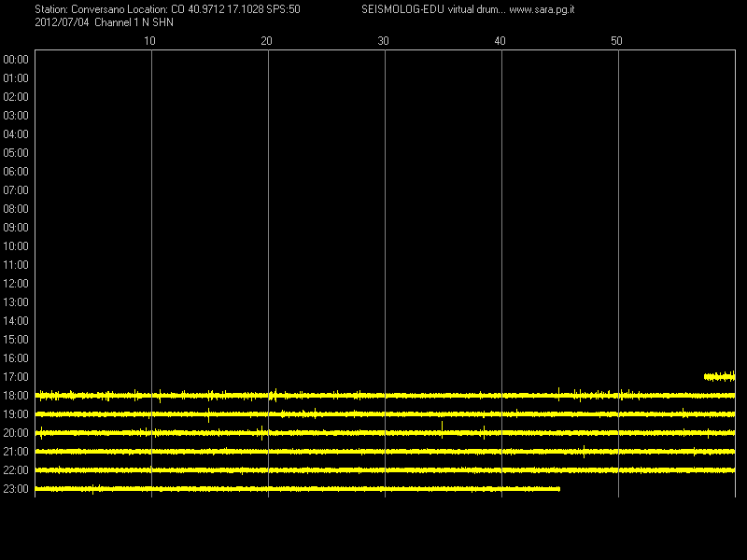This screenshot has height=560, width=747.
Task: Click the 01:00 hour row label
Action: tap(16, 78)
